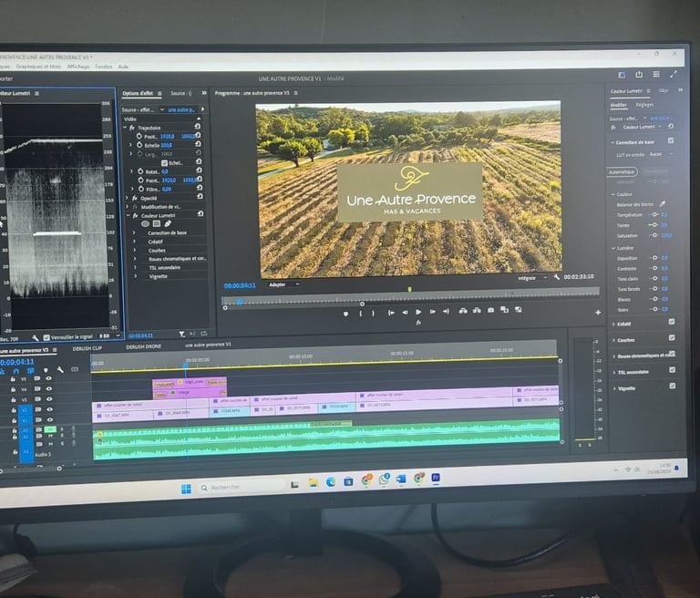Select the white balance eyedropper
This screenshot has height=598, width=700.
662,204
